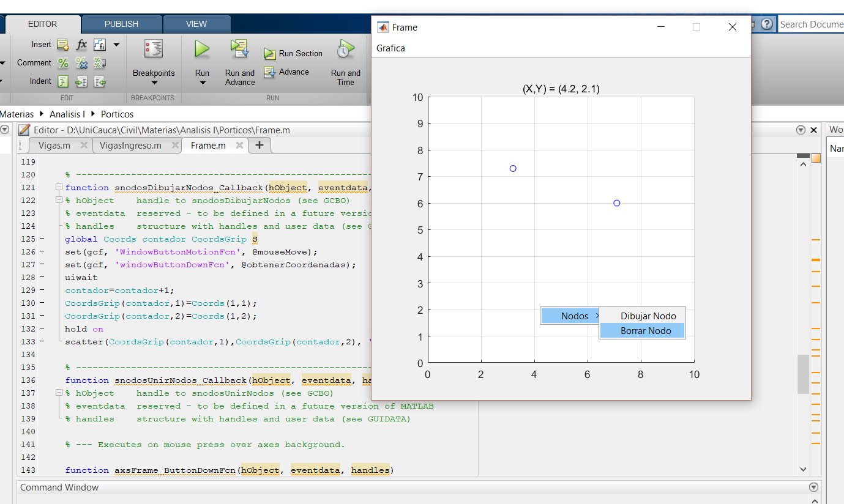
Task: Open the Editor panel actions dropdown
Action: pos(801,130)
